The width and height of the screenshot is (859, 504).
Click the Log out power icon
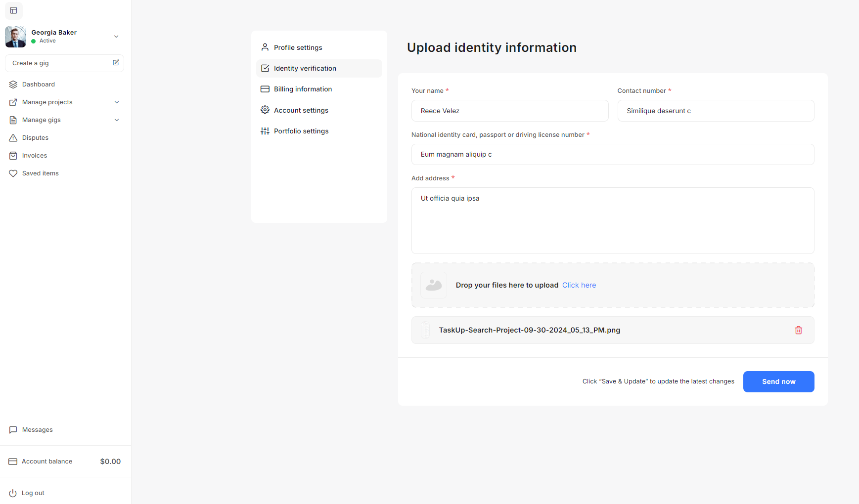(13, 493)
